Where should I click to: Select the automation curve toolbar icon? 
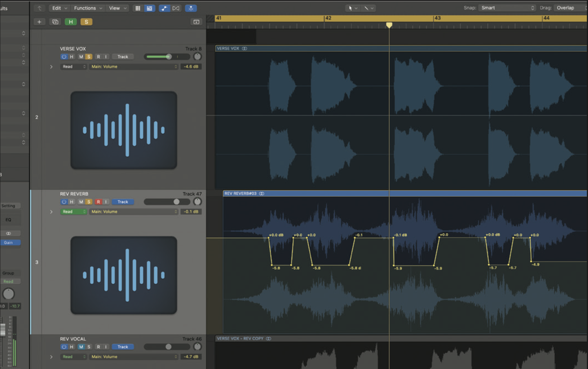click(164, 8)
